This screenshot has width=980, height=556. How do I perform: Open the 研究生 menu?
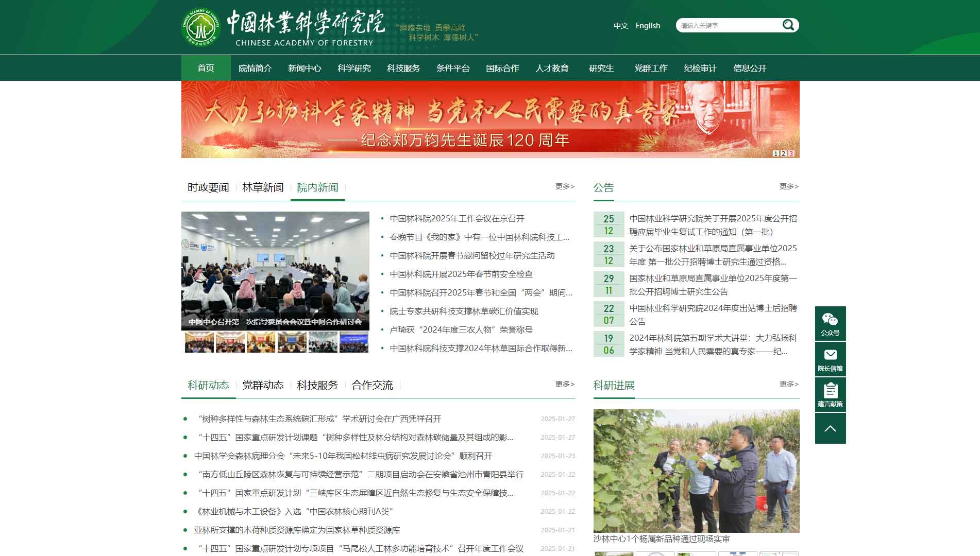click(x=601, y=68)
